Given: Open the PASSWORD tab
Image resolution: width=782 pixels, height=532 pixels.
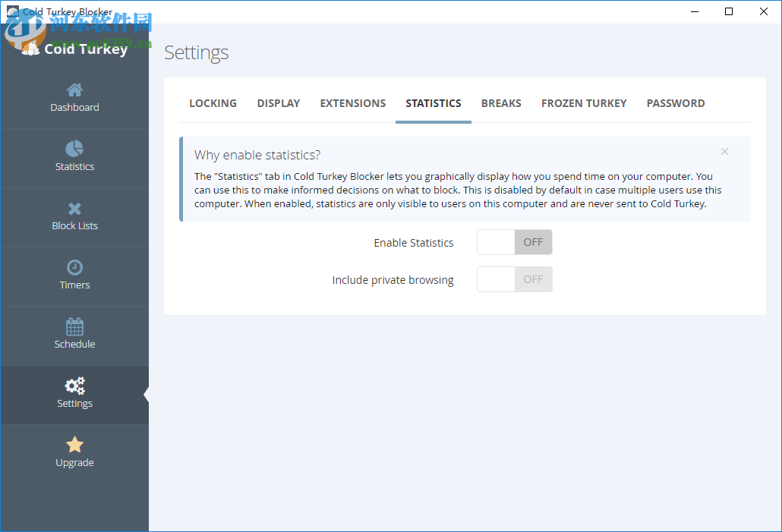Looking at the screenshot, I should coord(676,103).
